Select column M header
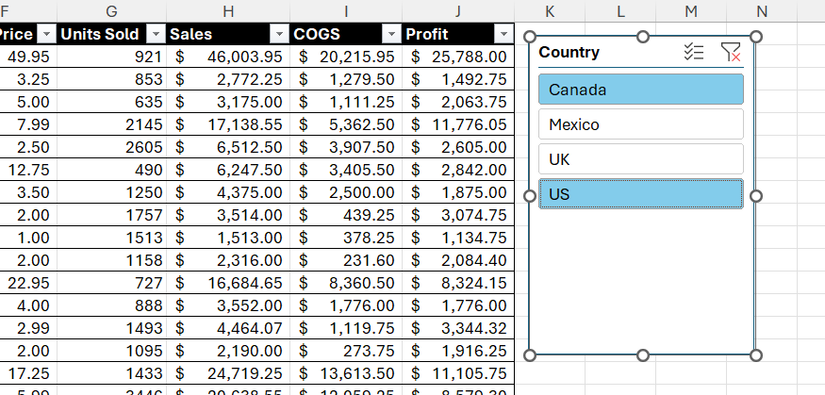Viewport: 825px width, 395px height. (x=691, y=11)
